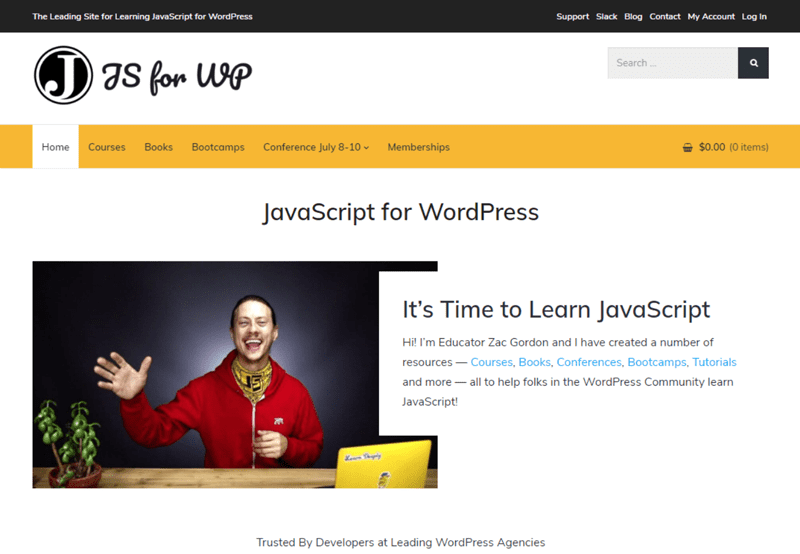800x554 pixels.
Task: Follow the Bootcamps link in intro paragraph
Action: (x=657, y=362)
